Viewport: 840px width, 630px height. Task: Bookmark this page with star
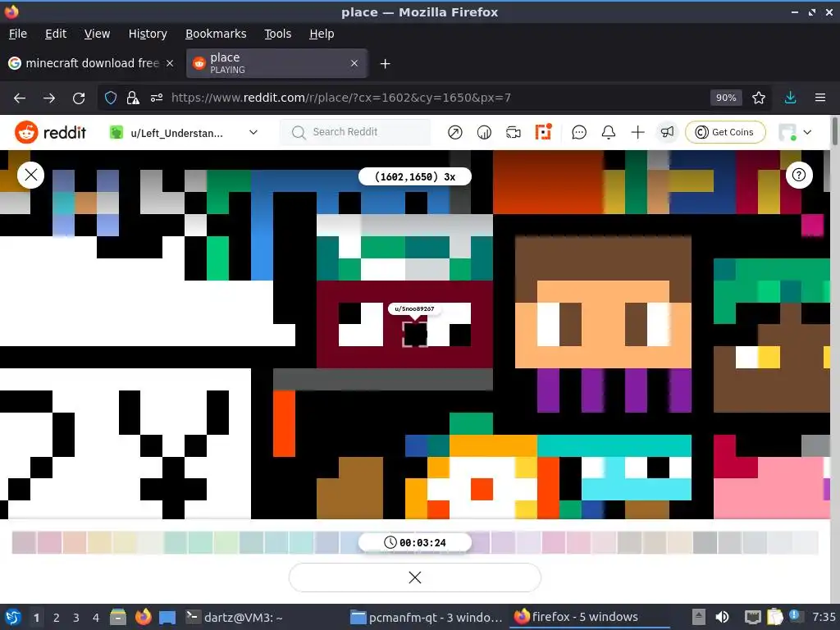(759, 98)
